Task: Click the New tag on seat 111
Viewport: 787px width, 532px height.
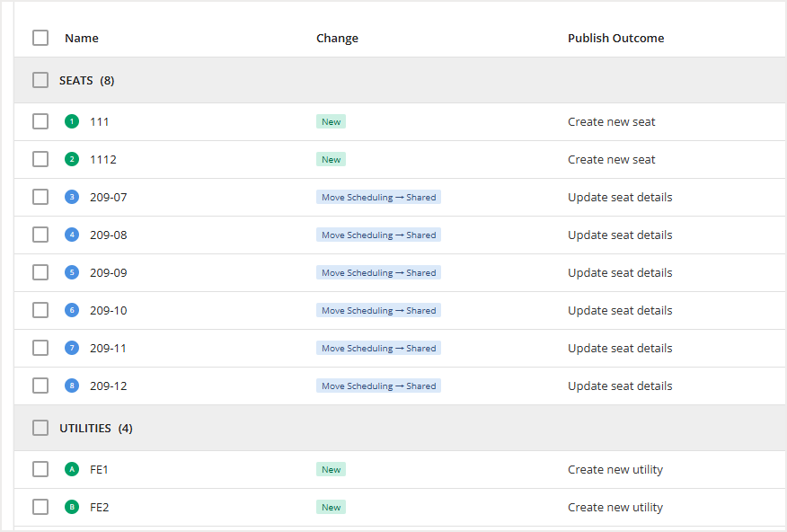Action: coord(331,121)
